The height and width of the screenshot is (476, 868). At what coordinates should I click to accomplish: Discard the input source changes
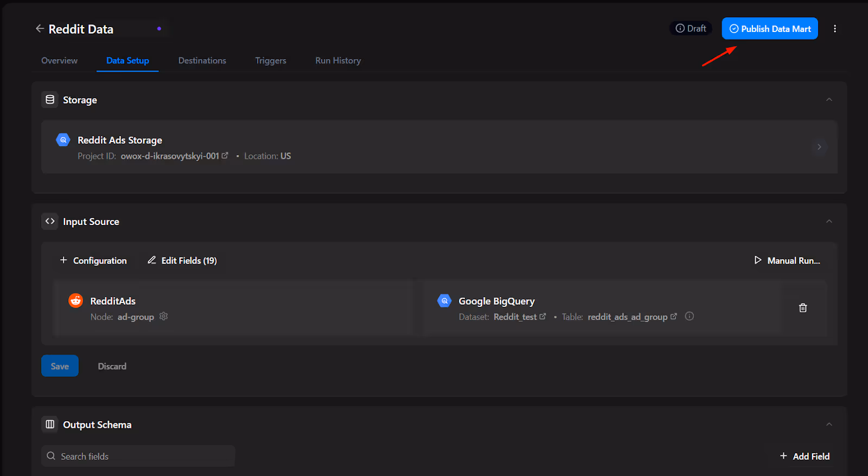(x=112, y=366)
